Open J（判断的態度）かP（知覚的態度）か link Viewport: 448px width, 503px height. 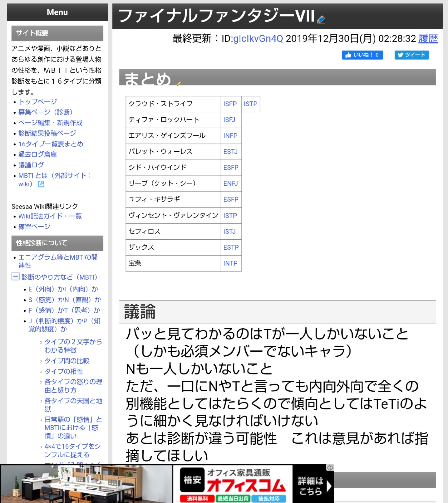[65, 325]
